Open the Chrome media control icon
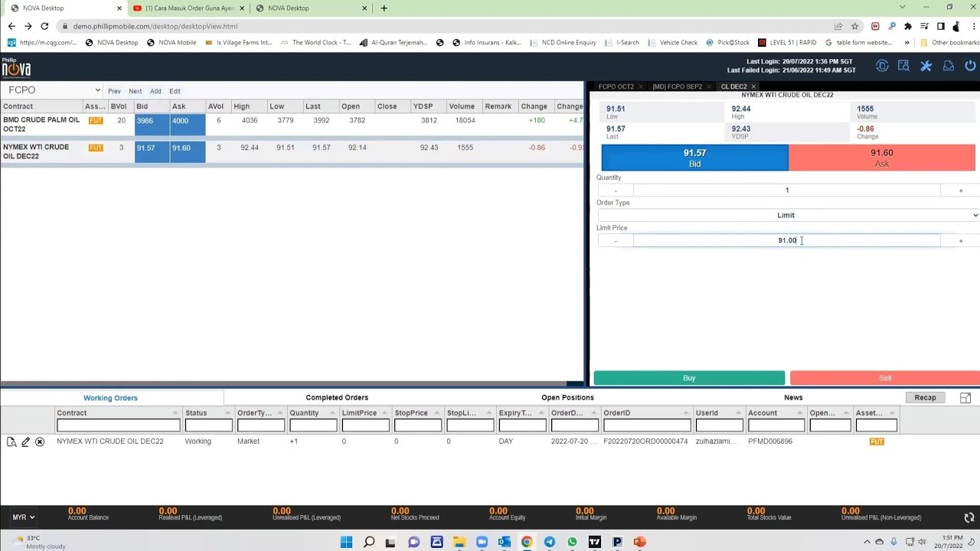Image resolution: width=980 pixels, height=551 pixels. point(925,26)
